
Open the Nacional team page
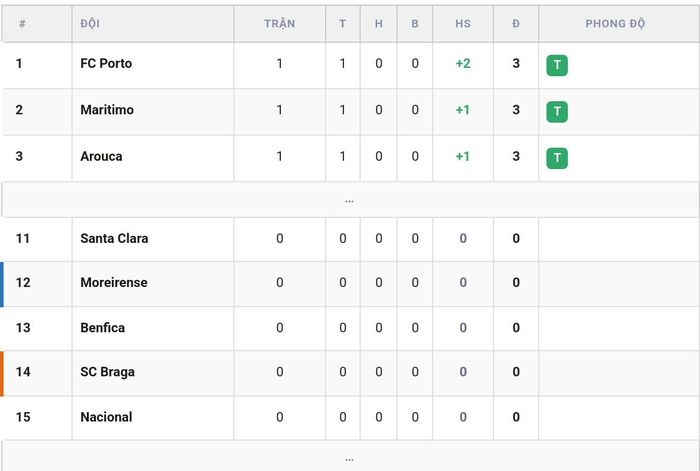106,417
